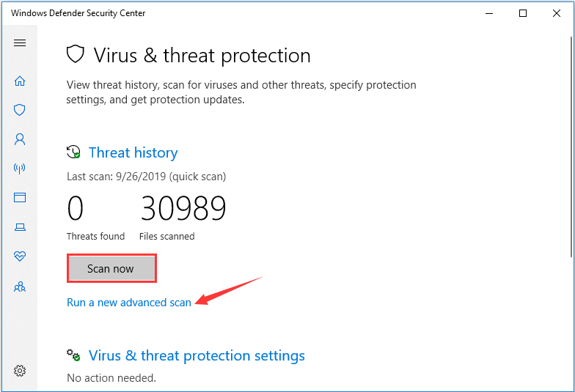Click the shield icon beside page title
The height and width of the screenshot is (392, 575).
click(76, 54)
